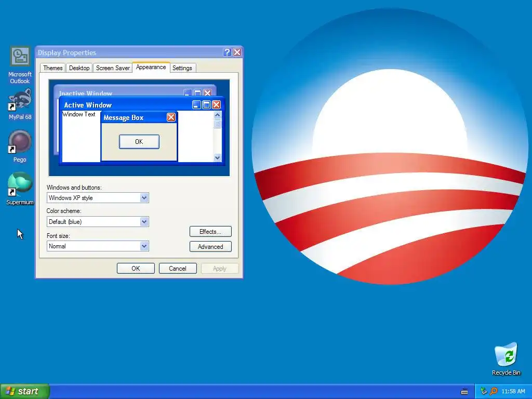The height and width of the screenshot is (399, 532).
Task: Click the Inactive Window preview title
Action: coord(86,93)
